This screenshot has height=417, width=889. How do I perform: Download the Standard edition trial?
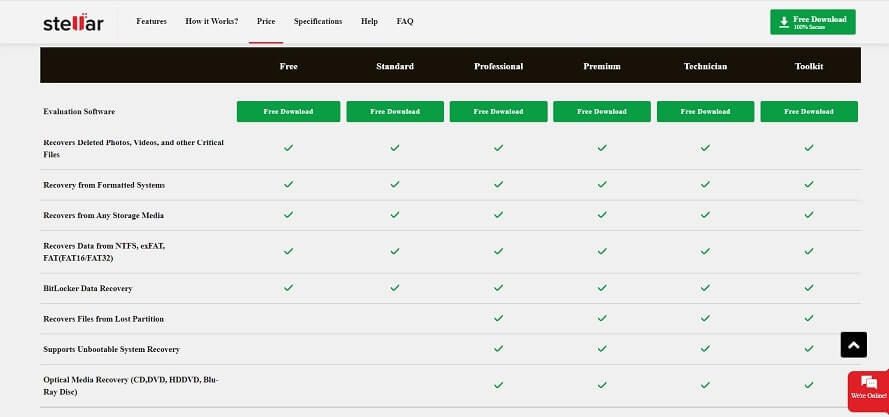point(395,112)
